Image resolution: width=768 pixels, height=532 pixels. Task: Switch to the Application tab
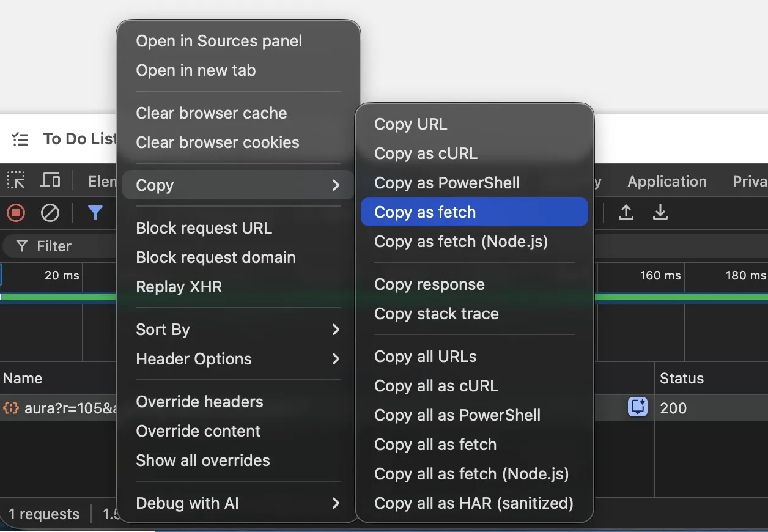click(x=666, y=181)
